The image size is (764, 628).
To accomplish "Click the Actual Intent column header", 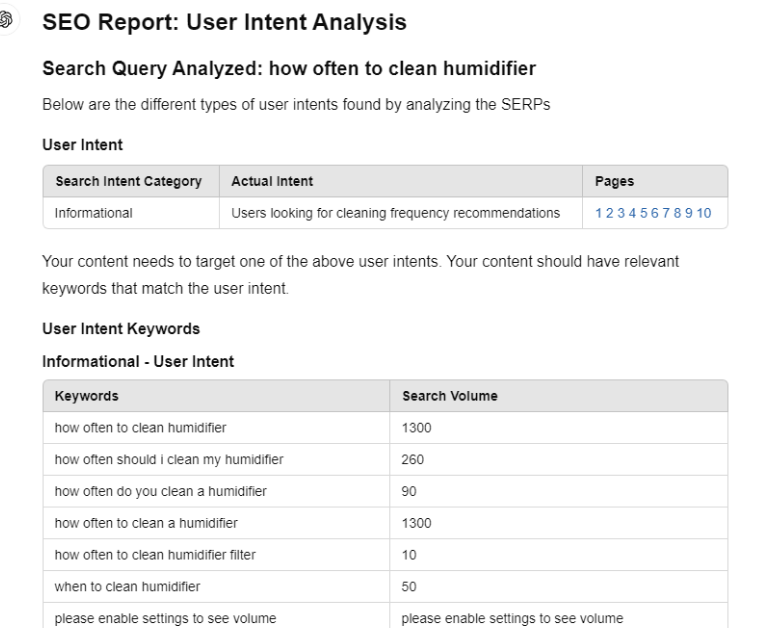I will coord(272,181).
